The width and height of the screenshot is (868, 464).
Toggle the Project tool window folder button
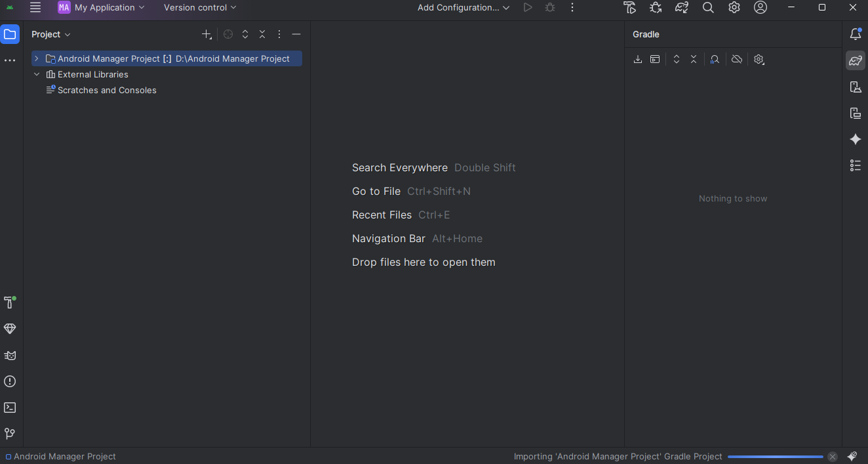click(10, 34)
